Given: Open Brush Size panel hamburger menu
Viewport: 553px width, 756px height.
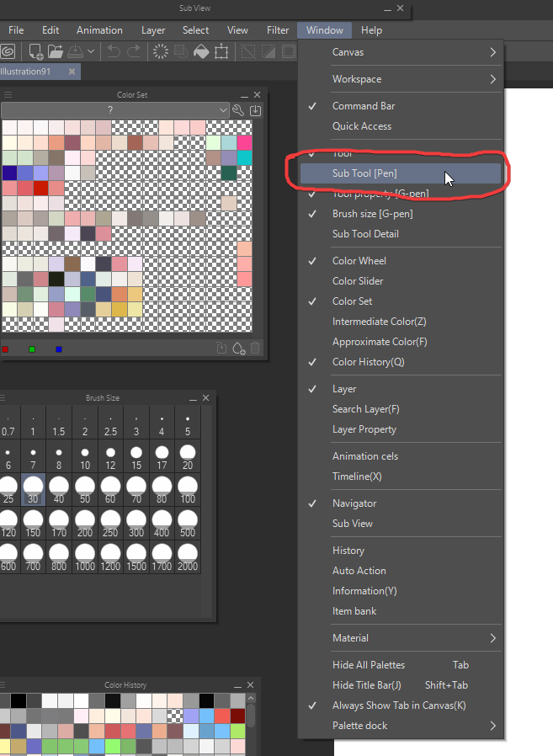Looking at the screenshot, I should point(3,397).
